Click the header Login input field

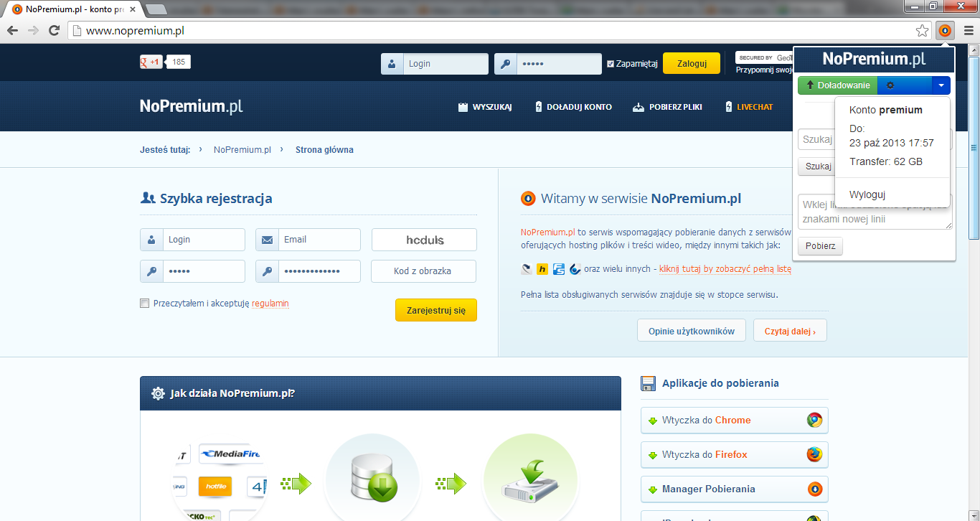click(435, 64)
